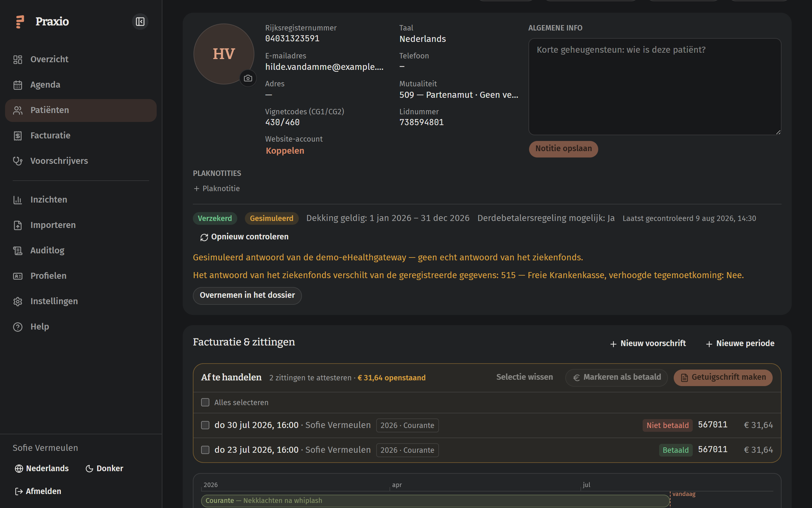Click the plus icon before Nieuw voorschrift
Viewport: 812px width, 508px height.
613,344
